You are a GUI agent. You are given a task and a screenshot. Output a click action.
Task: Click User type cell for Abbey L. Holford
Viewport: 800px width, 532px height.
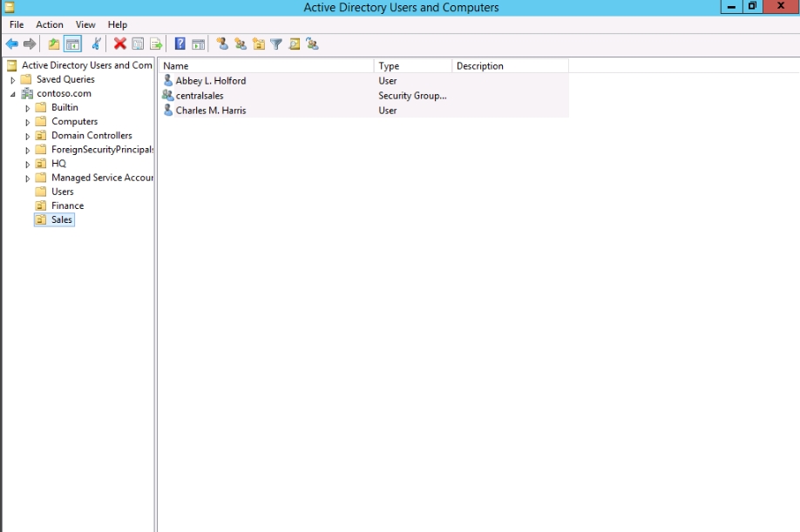pyautogui.click(x=387, y=80)
